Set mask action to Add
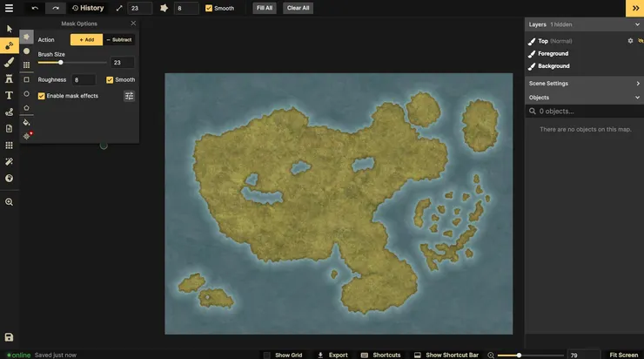The width and height of the screenshot is (644, 359). click(86, 39)
